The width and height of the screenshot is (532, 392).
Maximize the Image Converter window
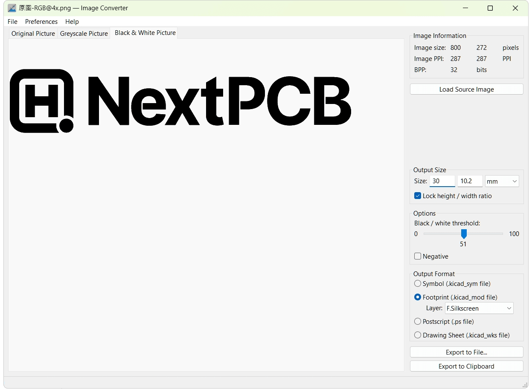[490, 8]
